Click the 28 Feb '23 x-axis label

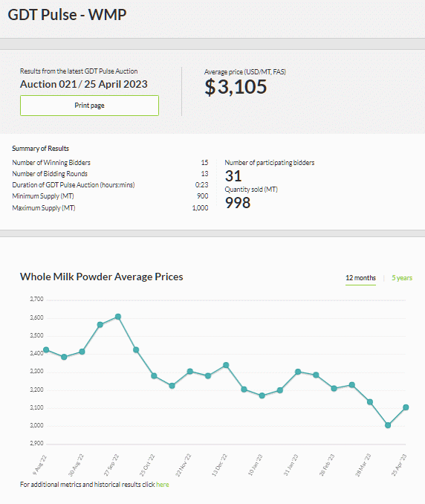click(x=327, y=465)
